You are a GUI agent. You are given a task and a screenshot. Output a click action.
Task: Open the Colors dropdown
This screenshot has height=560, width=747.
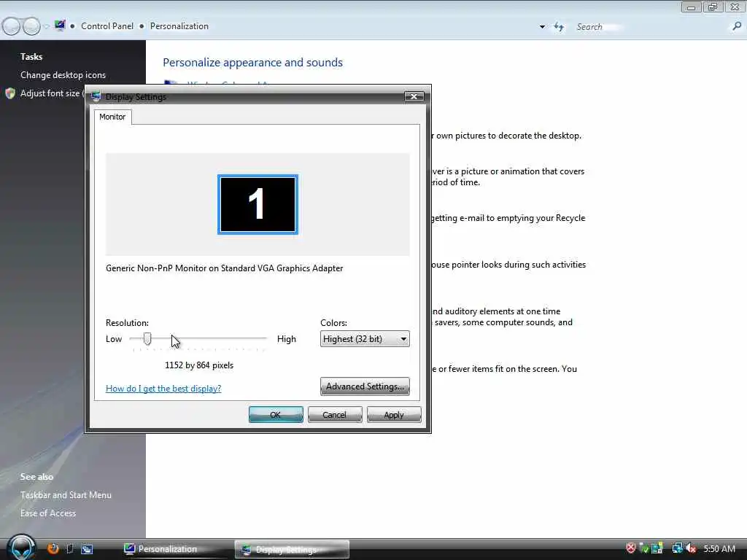pos(365,339)
